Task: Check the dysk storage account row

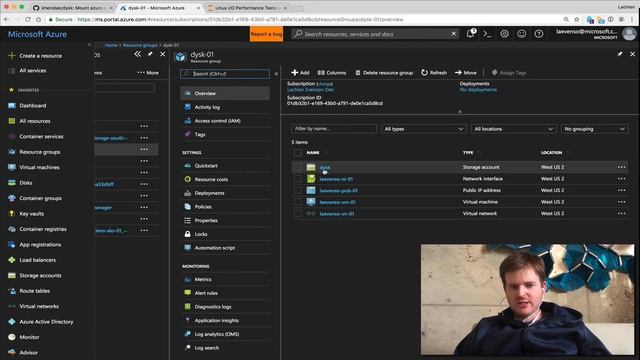Action: [298, 167]
